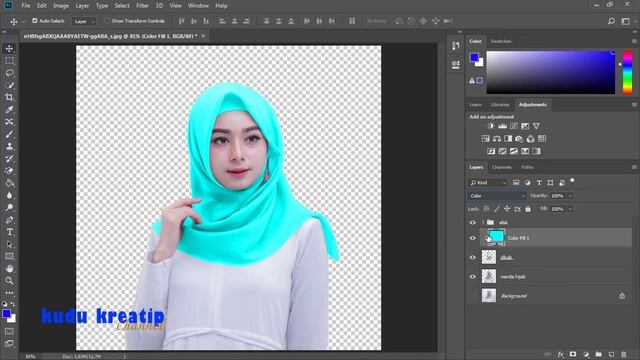This screenshot has height=360, width=640.
Task: Create a new group with folder icon
Action: pos(598,354)
